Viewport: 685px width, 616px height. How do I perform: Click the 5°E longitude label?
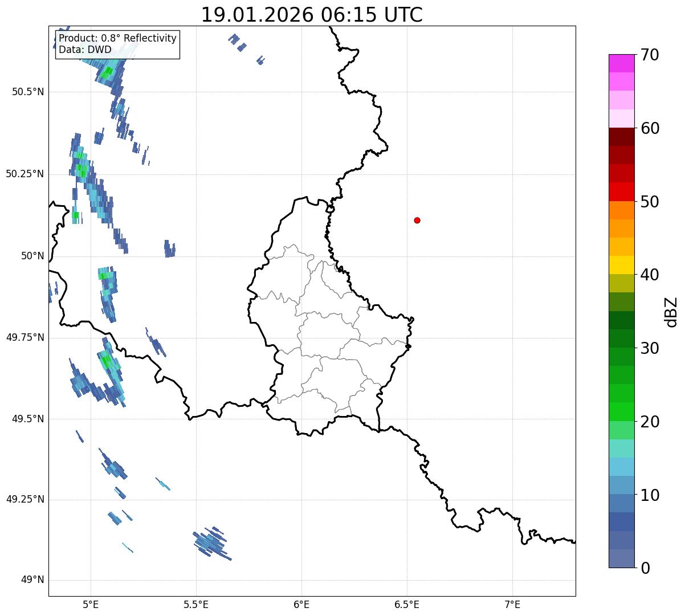tap(91, 604)
